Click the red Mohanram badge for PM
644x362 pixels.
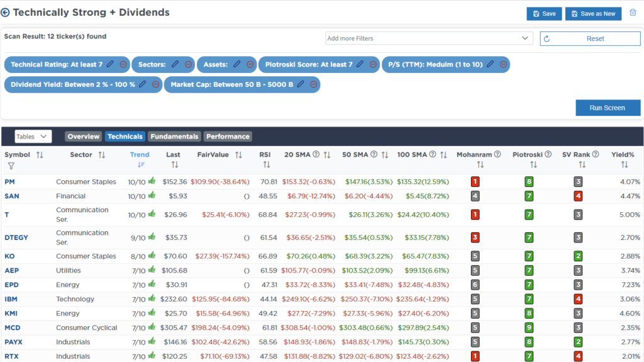pos(475,181)
